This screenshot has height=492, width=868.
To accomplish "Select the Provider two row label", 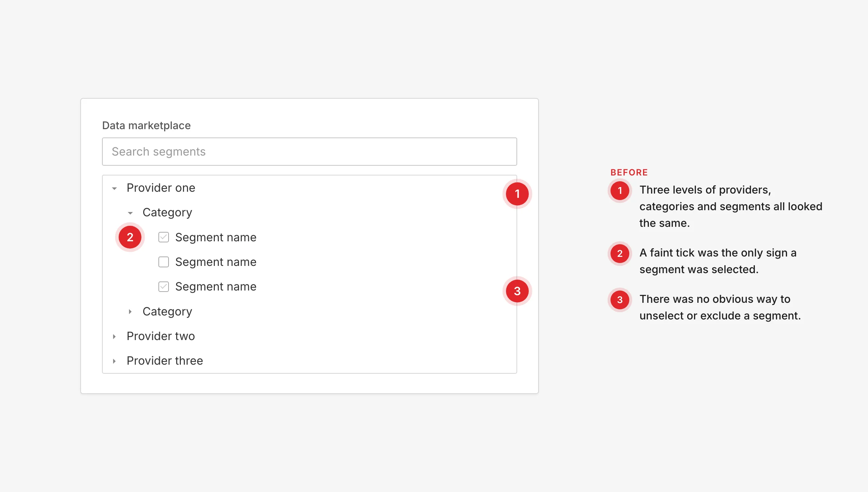I will pos(161,336).
